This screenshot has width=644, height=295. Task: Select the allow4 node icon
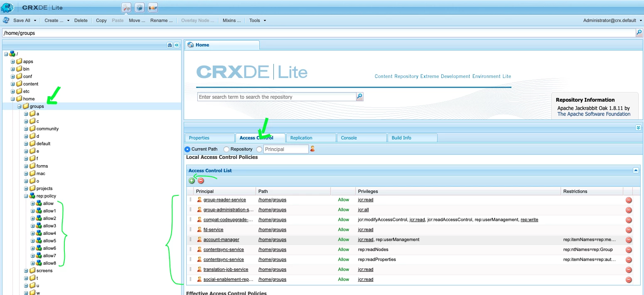39,233
